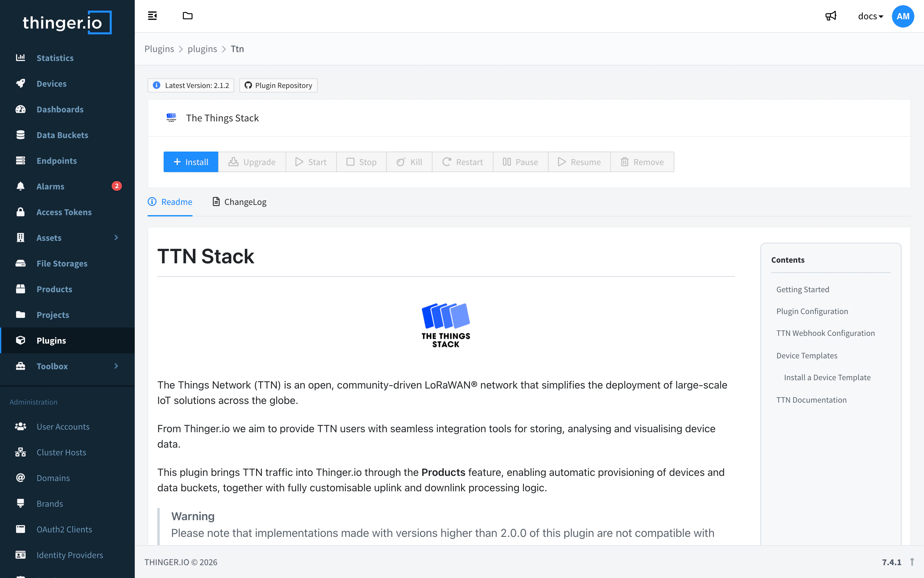Open User Accounts administration
The width and height of the screenshot is (924, 578).
tap(67, 426)
